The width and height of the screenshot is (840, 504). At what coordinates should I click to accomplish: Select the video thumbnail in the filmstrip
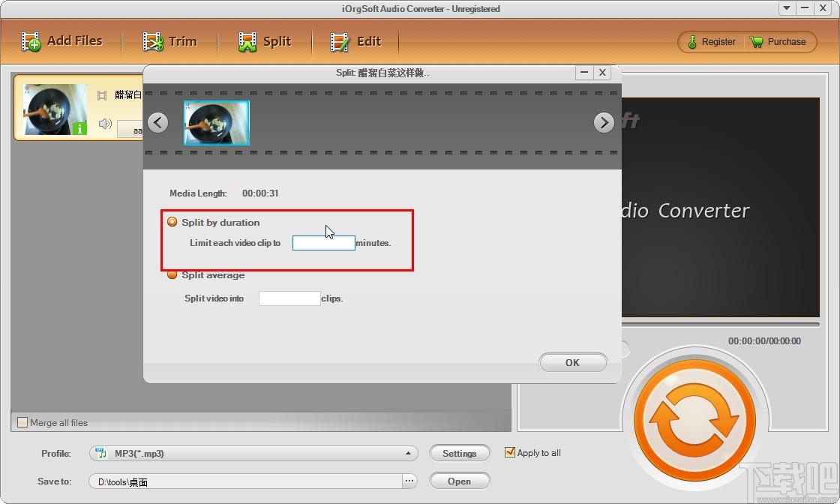pyautogui.click(x=216, y=122)
